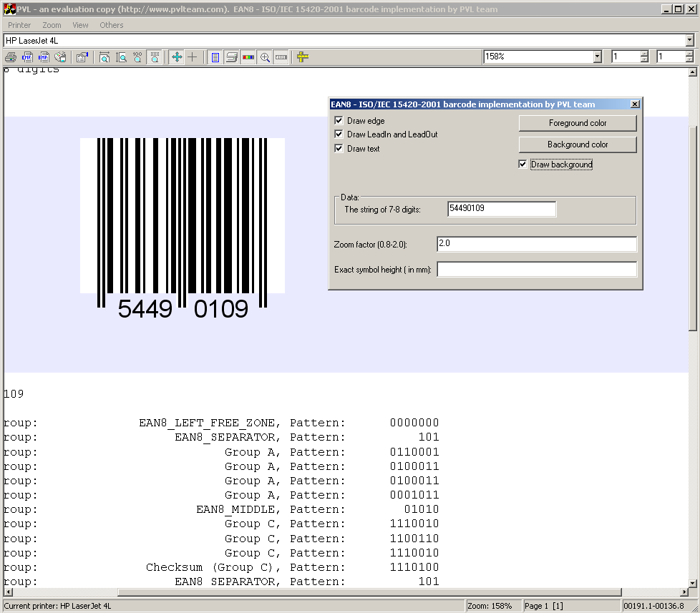Open the Printer menu
Image resolution: width=700 pixels, height=613 pixels.
[x=19, y=25]
